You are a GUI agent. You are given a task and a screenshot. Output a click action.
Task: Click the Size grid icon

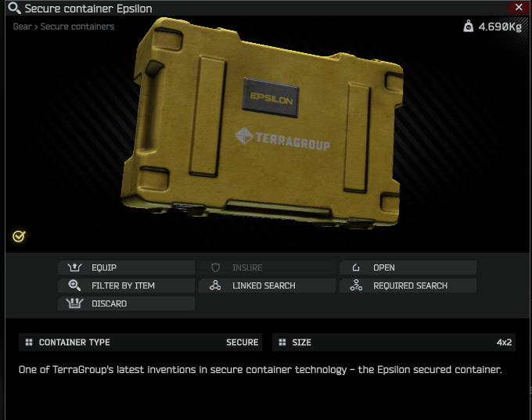pyautogui.click(x=282, y=343)
